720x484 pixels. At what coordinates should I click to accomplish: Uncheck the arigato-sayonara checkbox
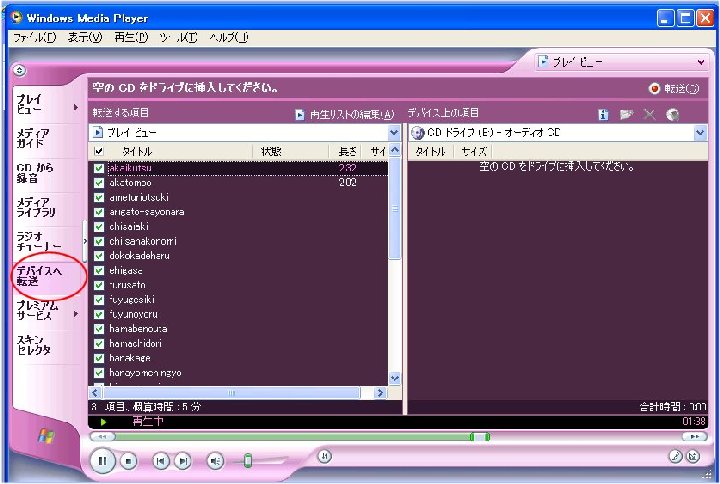(99, 212)
